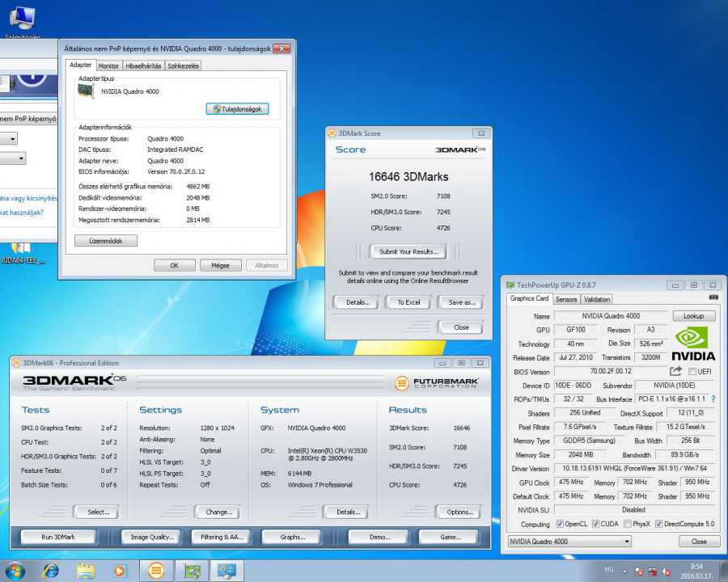
Task: Open the AIDA64 desktop shortcut
Action: tap(22, 254)
